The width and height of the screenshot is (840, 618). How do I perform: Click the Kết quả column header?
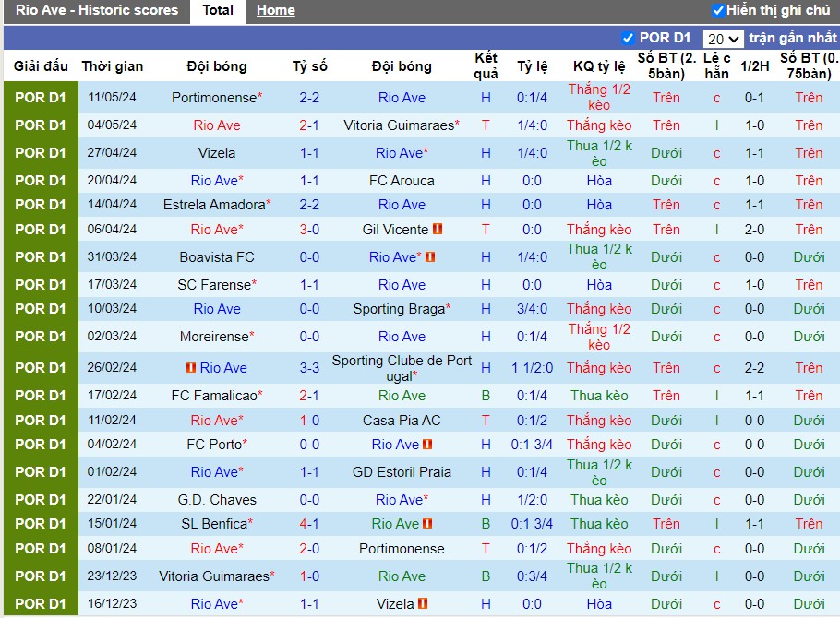[486, 65]
